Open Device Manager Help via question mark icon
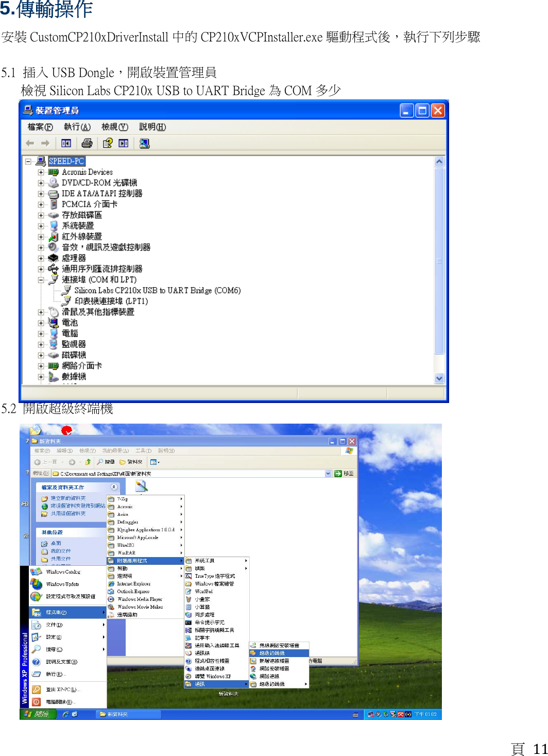Image resolution: width=548 pixels, height=756 pixels. [x=107, y=143]
